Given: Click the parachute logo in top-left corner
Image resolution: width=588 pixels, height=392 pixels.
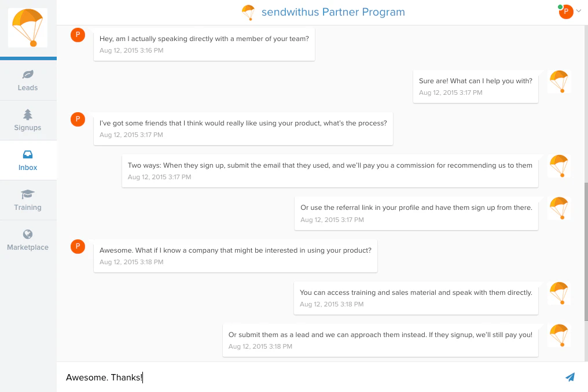Looking at the screenshot, I should [27, 28].
